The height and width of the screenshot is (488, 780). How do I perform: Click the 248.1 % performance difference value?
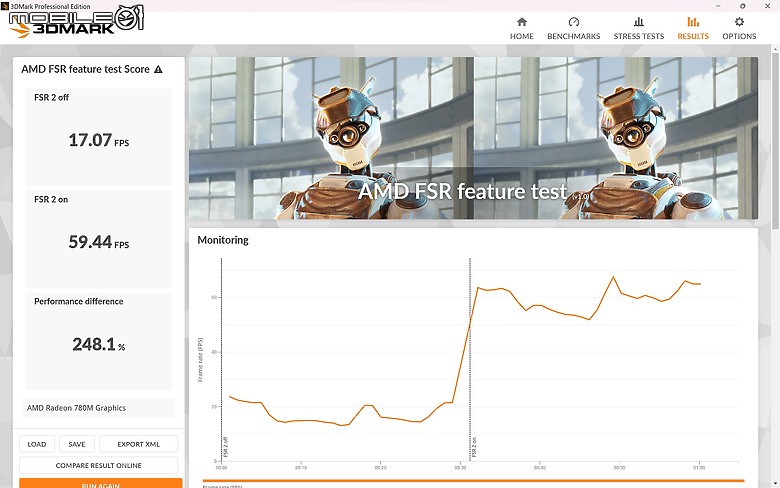pyautogui.click(x=98, y=344)
